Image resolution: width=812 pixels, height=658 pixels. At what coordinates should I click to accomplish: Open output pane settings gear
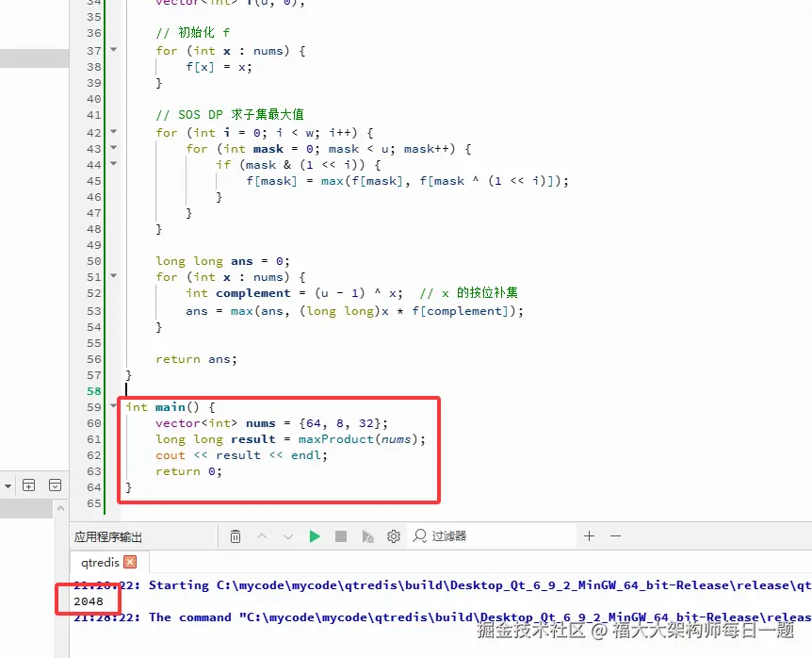(x=394, y=536)
